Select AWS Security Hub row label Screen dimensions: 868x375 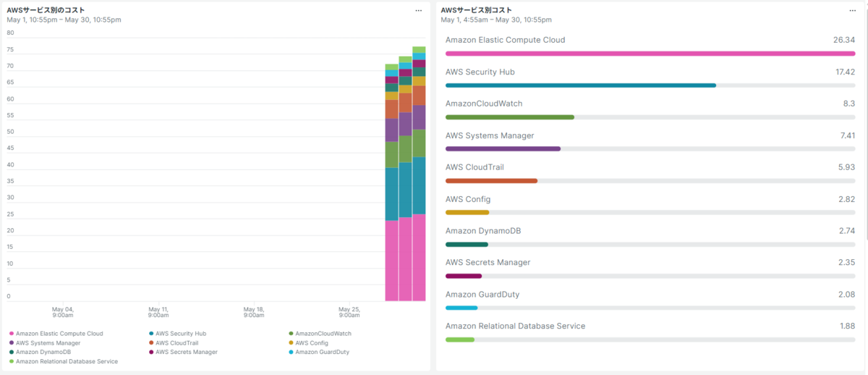pos(480,72)
